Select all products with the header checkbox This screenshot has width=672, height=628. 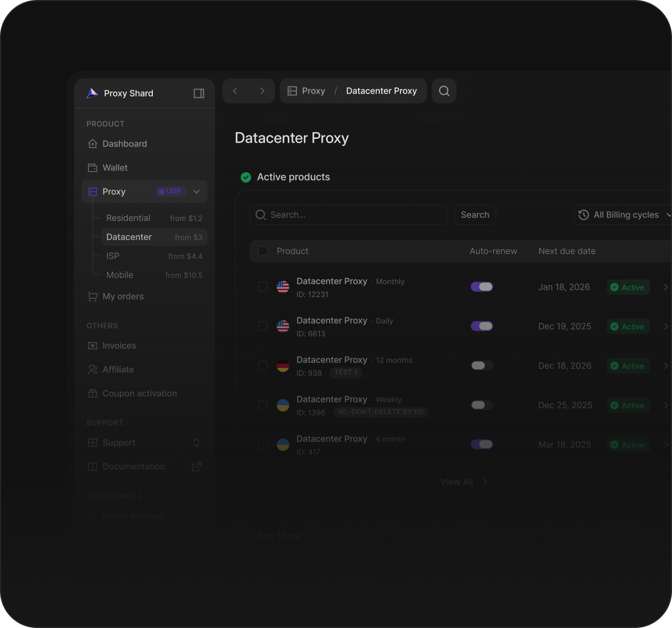pyautogui.click(x=262, y=251)
